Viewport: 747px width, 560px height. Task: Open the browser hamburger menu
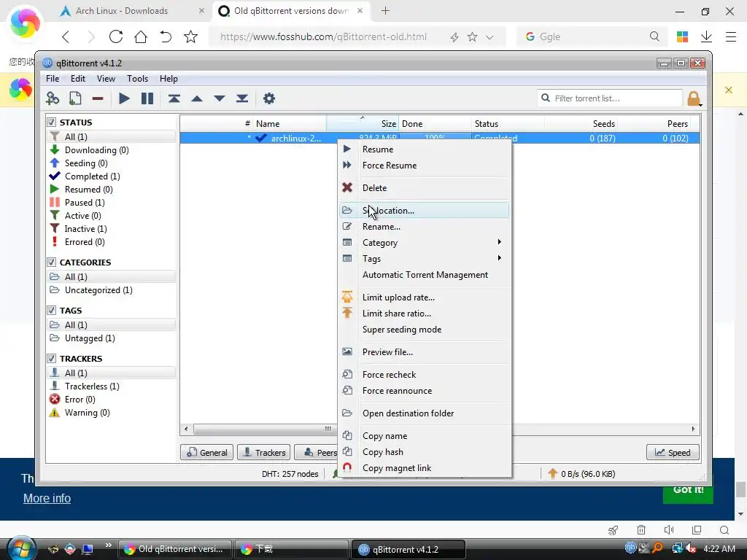(731, 36)
